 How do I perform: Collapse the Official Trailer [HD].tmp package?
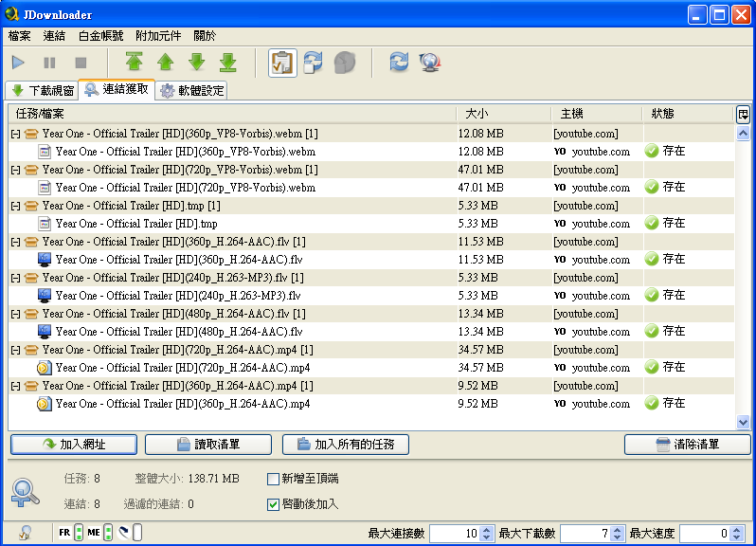click(x=15, y=206)
